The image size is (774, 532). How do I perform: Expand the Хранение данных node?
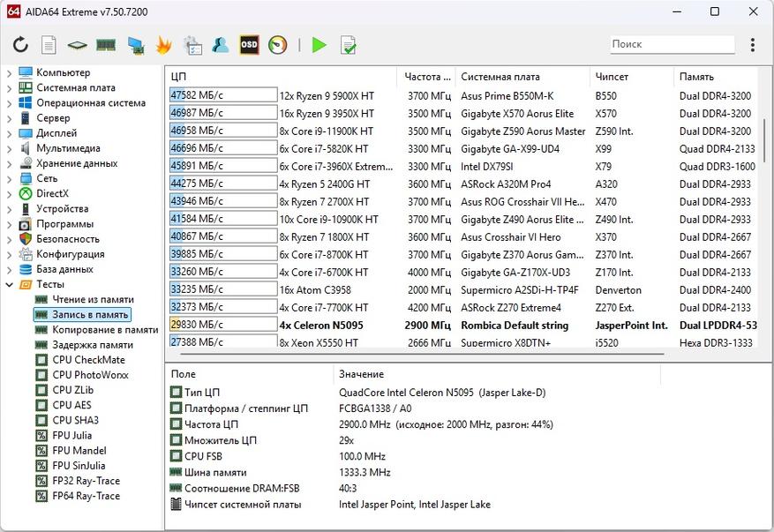coord(9,164)
